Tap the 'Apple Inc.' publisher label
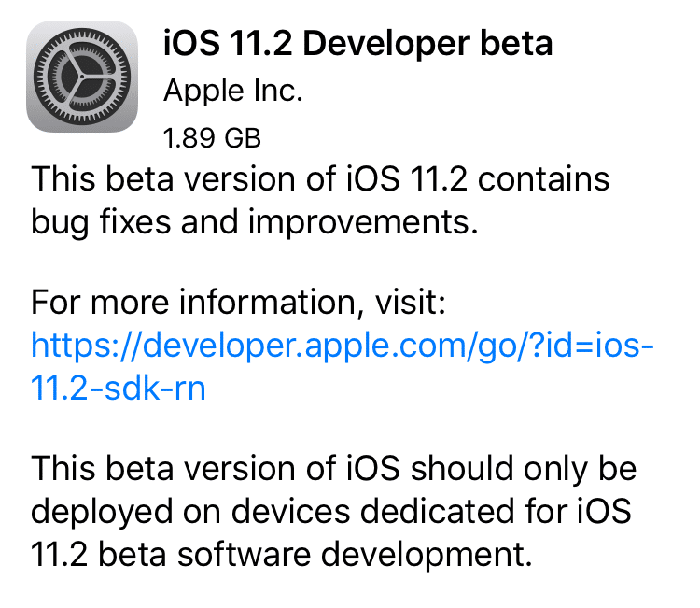The height and width of the screenshot is (608, 700). 233,92
